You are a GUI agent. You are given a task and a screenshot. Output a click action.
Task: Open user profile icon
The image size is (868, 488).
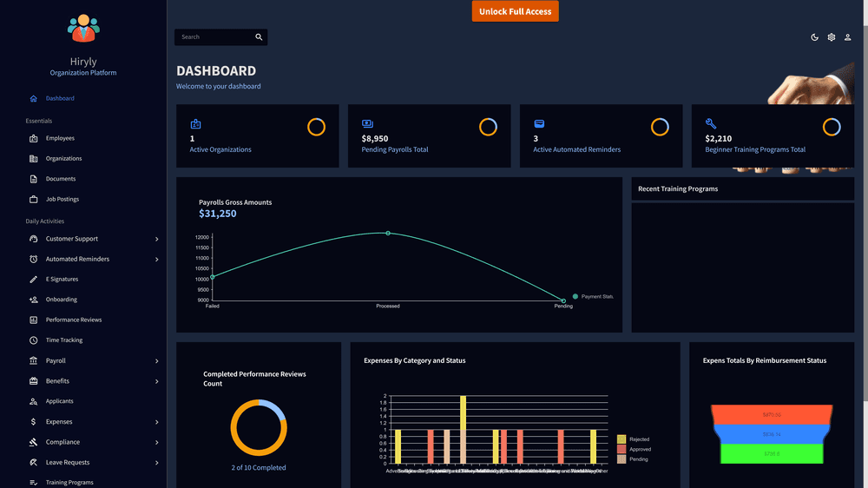(847, 37)
